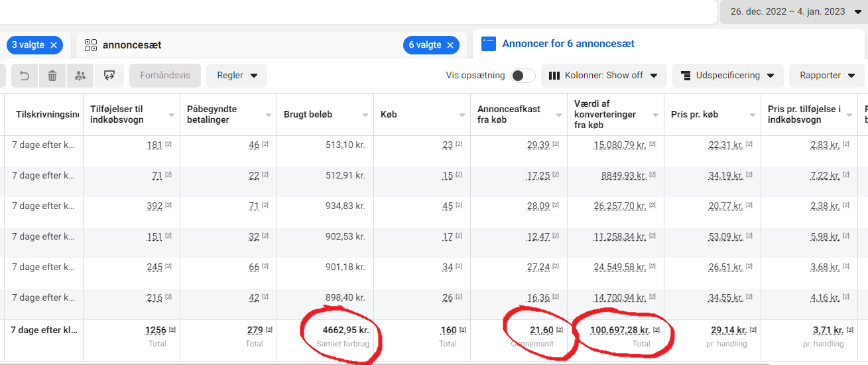
Task: Expand the Udspecificering dropdown
Action: 727,76
